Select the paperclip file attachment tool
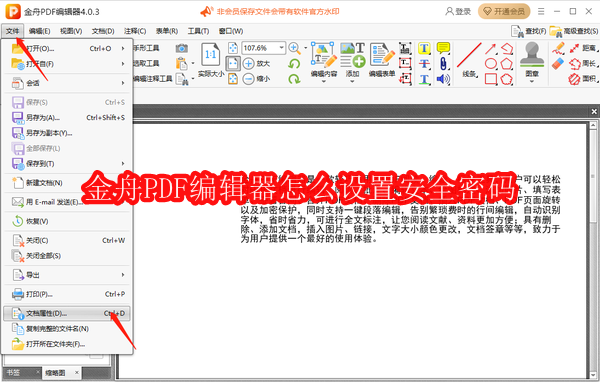Screen dimensions: 600x382 tap(443, 64)
